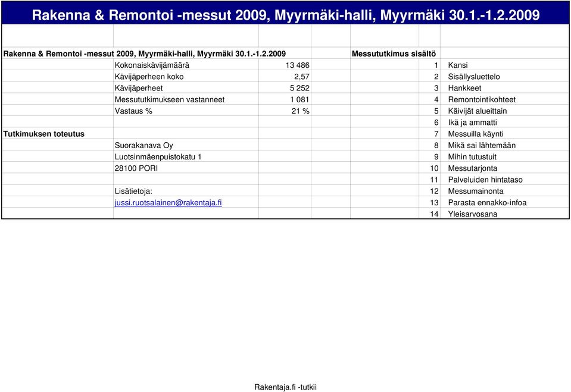Select the Kansi contents entry

[x=458, y=65]
